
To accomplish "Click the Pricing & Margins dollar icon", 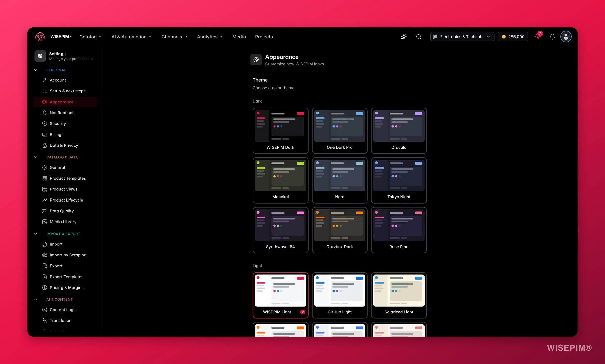I will point(45,288).
